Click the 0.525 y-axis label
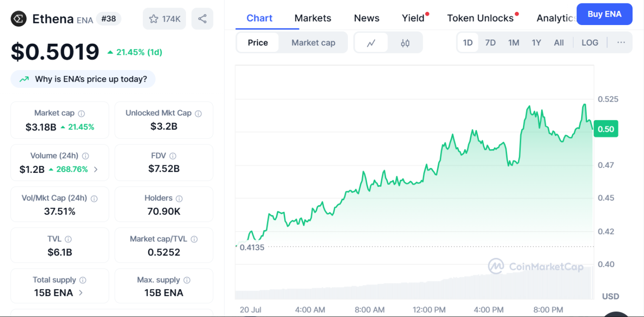The height and width of the screenshot is (317, 644). [608, 99]
